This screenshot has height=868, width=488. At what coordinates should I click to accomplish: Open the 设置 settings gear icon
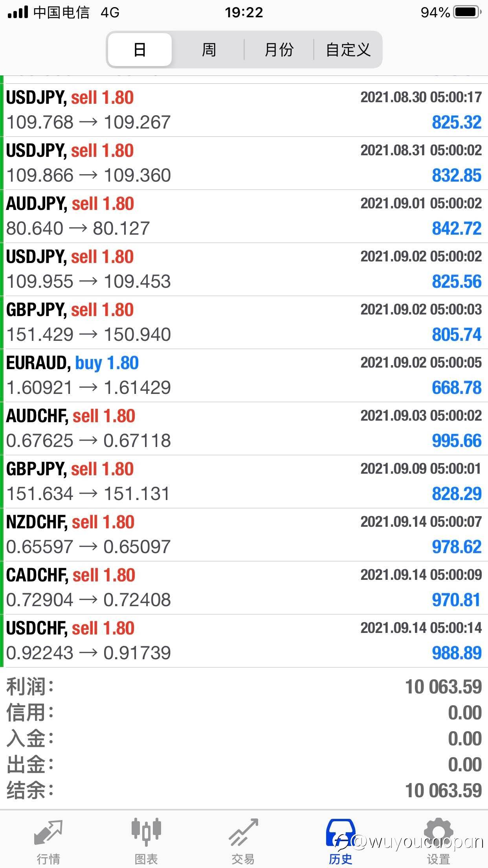438,833
